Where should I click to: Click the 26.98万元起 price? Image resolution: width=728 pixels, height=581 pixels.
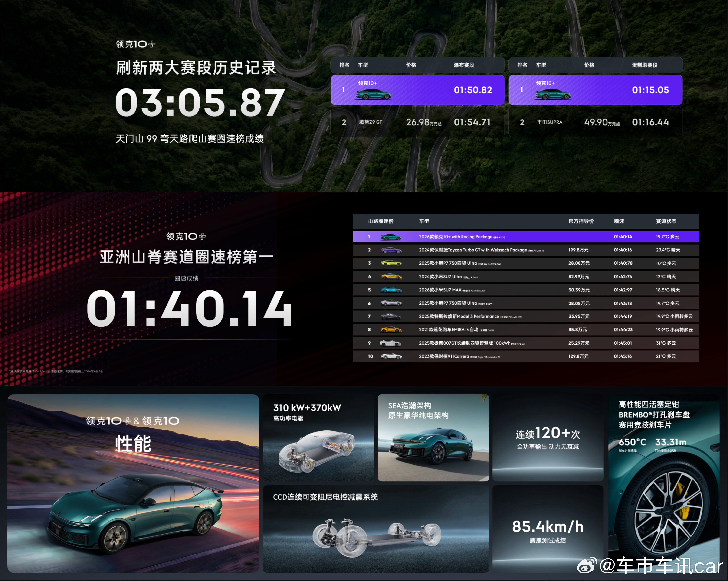click(x=424, y=122)
